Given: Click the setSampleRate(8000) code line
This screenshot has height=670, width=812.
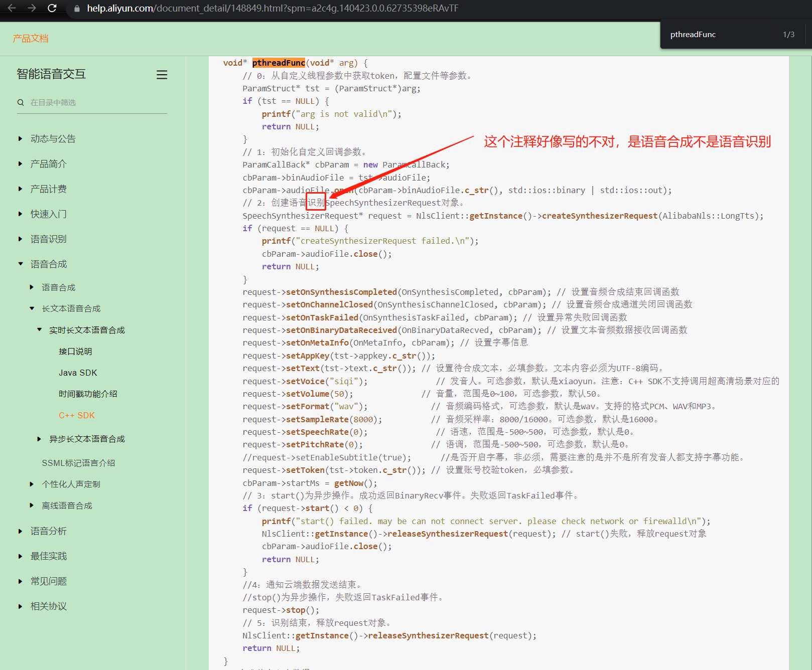Looking at the screenshot, I should (312, 419).
